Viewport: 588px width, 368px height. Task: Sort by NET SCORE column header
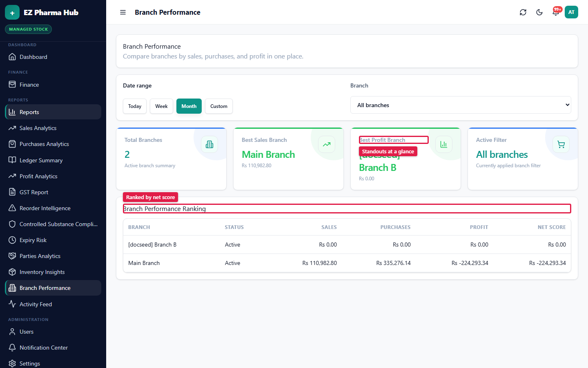pos(552,227)
